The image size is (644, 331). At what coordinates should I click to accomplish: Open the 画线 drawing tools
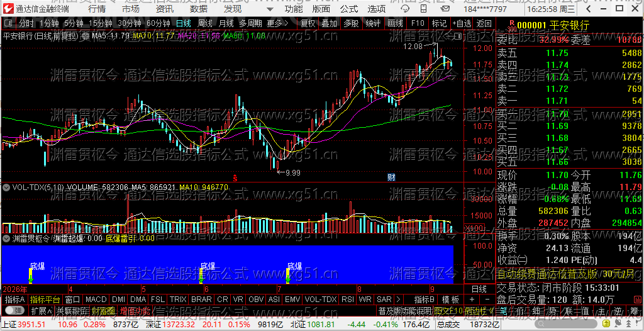395,23
